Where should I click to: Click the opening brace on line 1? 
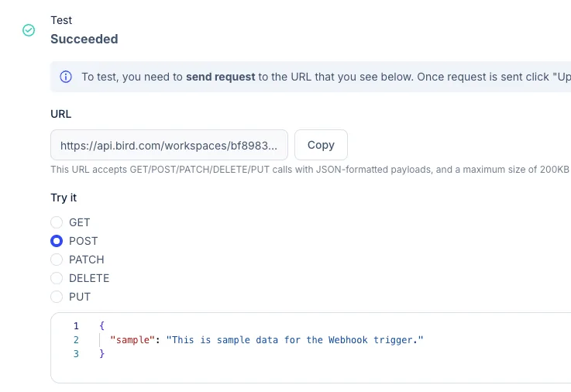tap(102, 325)
